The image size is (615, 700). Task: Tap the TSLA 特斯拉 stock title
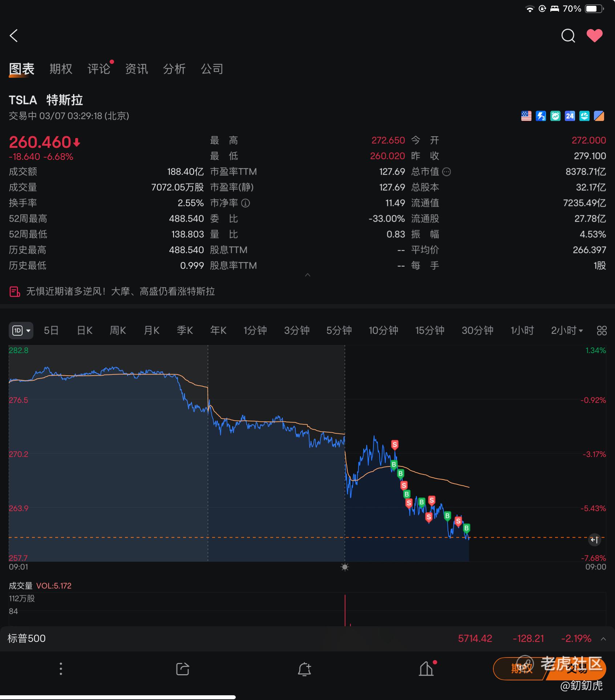point(46,100)
